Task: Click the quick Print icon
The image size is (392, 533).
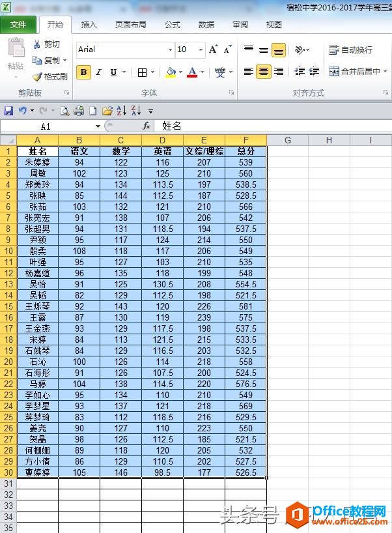Action: tap(79, 111)
